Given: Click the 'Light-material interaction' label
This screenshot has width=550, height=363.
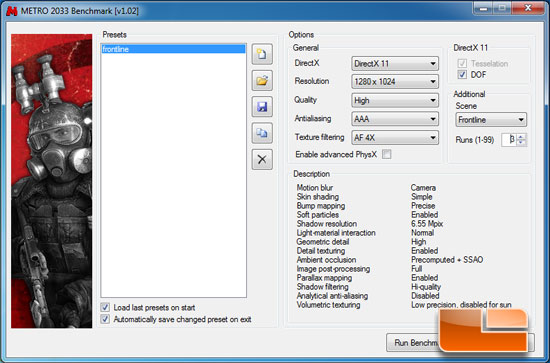Looking at the screenshot, I should [x=336, y=233].
